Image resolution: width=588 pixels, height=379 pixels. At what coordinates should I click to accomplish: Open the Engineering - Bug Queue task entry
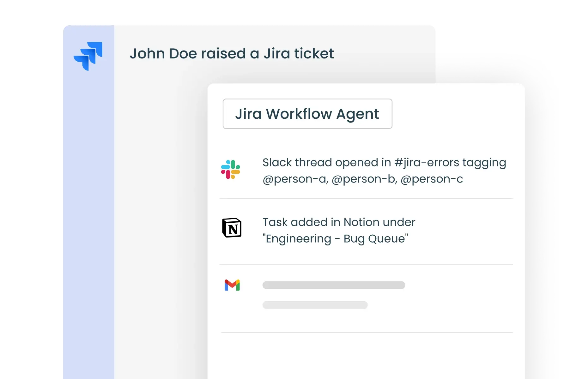click(336, 238)
